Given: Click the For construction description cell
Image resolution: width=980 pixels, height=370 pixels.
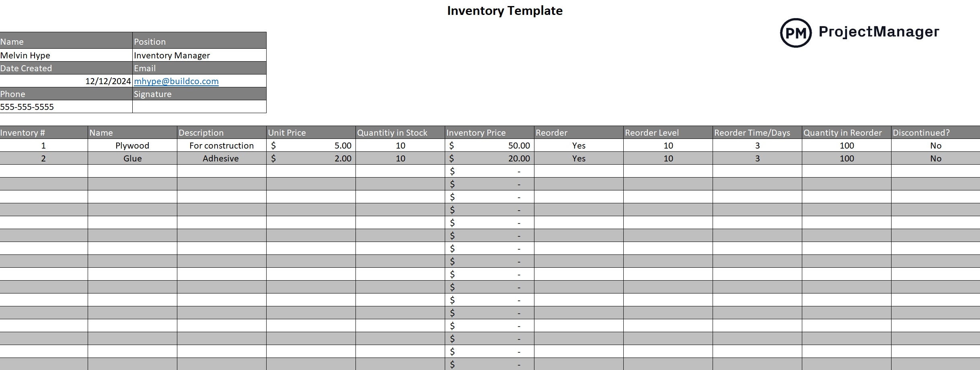Looking at the screenshot, I should [222, 145].
